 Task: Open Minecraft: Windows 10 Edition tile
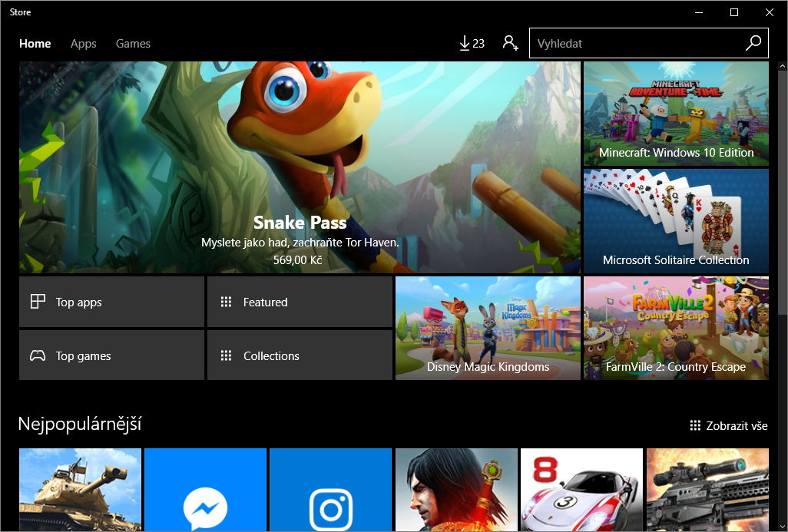tap(676, 114)
